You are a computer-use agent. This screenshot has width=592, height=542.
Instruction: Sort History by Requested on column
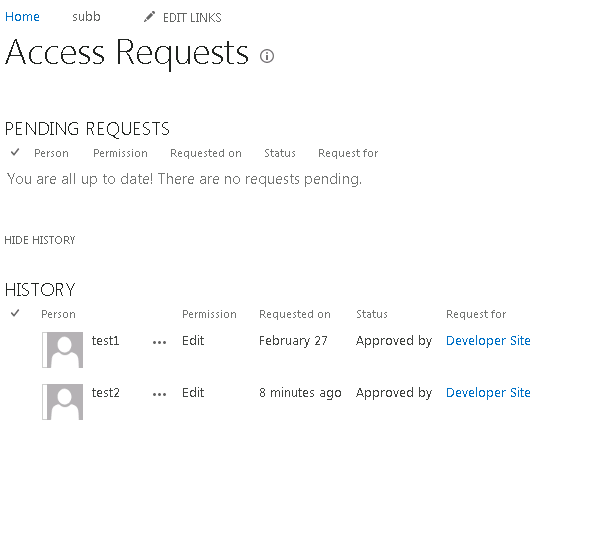[x=295, y=314]
